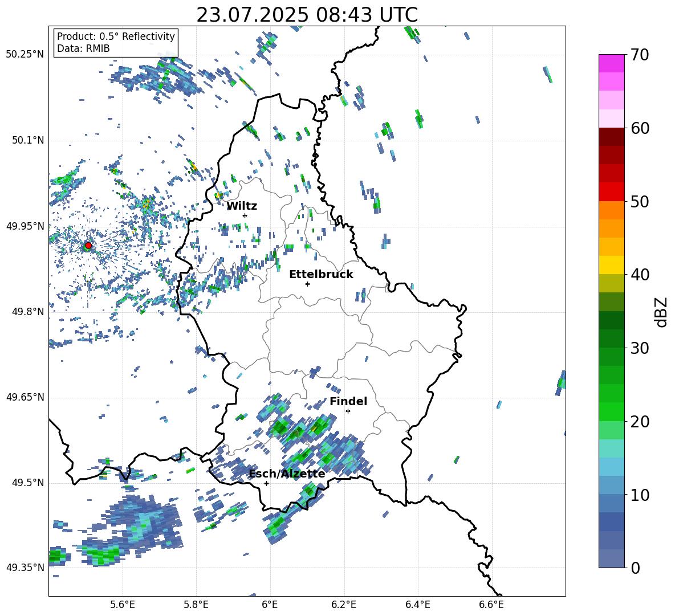Click the 49.65°N latitude label
This screenshot has height=616, width=675.
[25, 397]
